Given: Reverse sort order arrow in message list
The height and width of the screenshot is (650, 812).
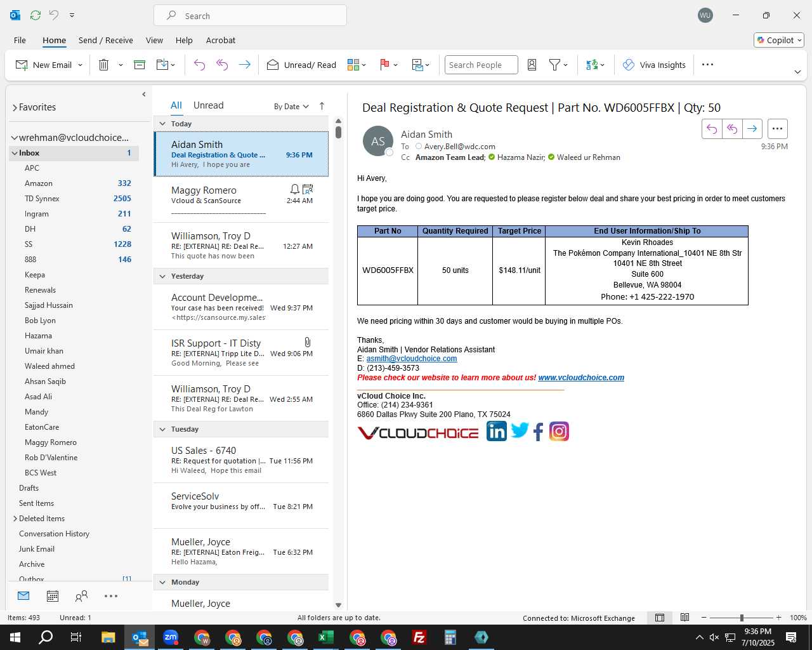Looking at the screenshot, I should tap(322, 106).
